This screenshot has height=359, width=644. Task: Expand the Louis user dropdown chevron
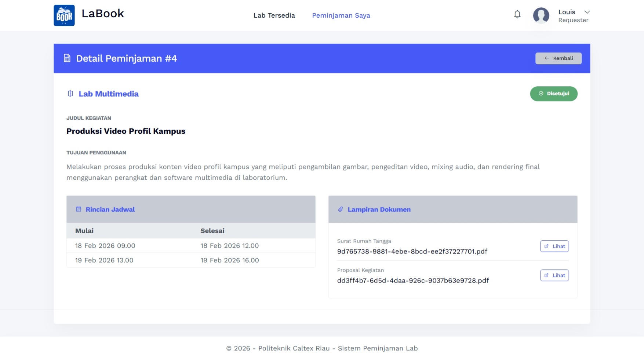click(x=587, y=12)
